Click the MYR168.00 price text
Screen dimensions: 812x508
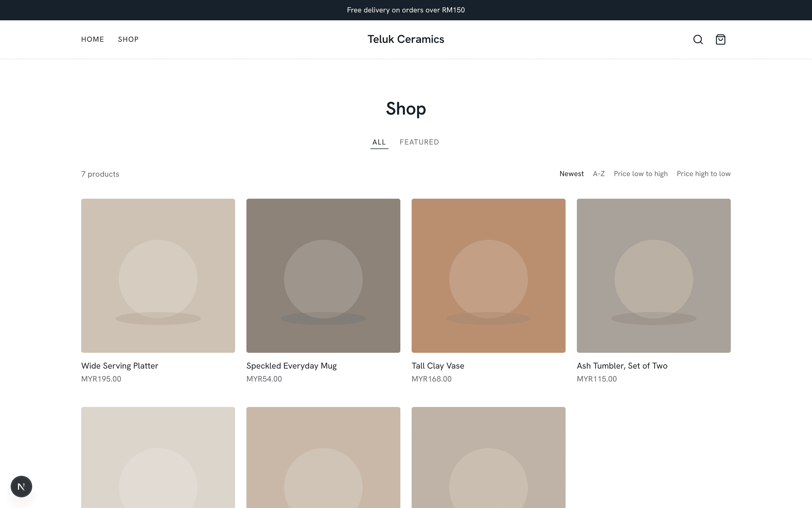431,379
